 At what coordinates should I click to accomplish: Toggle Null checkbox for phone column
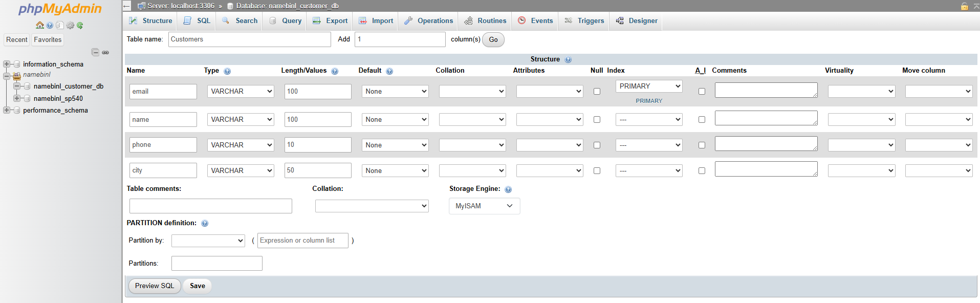(597, 145)
